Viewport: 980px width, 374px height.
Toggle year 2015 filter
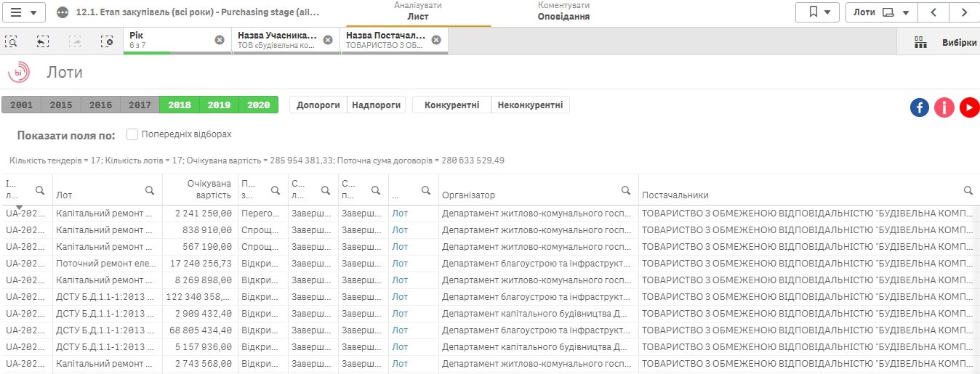(61, 105)
